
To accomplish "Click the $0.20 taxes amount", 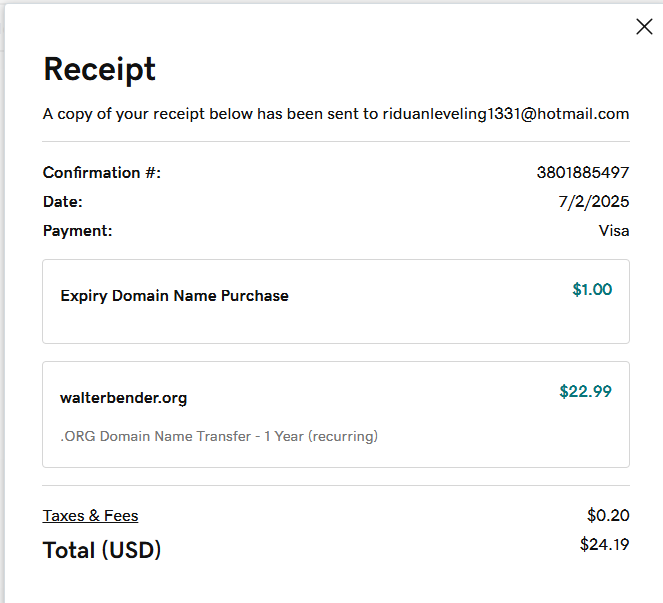I will 608,516.
